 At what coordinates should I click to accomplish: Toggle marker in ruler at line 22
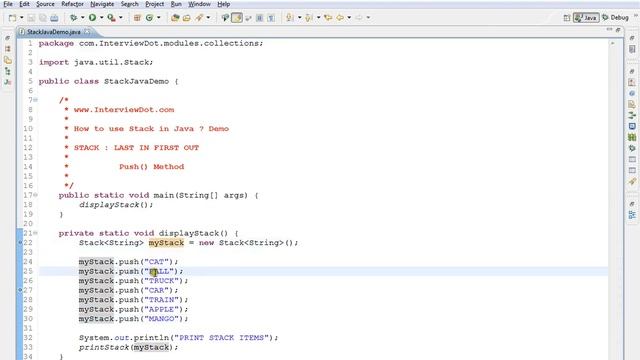point(20,243)
